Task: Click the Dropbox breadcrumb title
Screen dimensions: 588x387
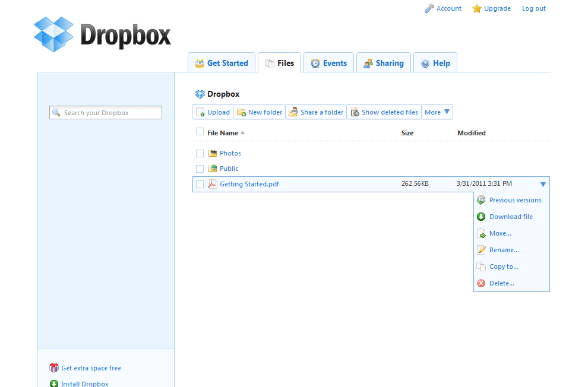Action: (x=223, y=94)
